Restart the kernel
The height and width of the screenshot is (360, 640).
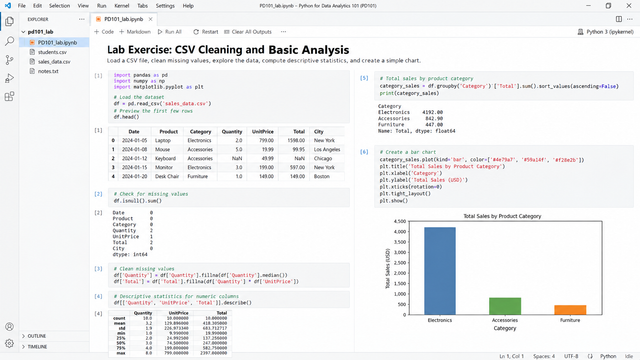(x=206, y=32)
